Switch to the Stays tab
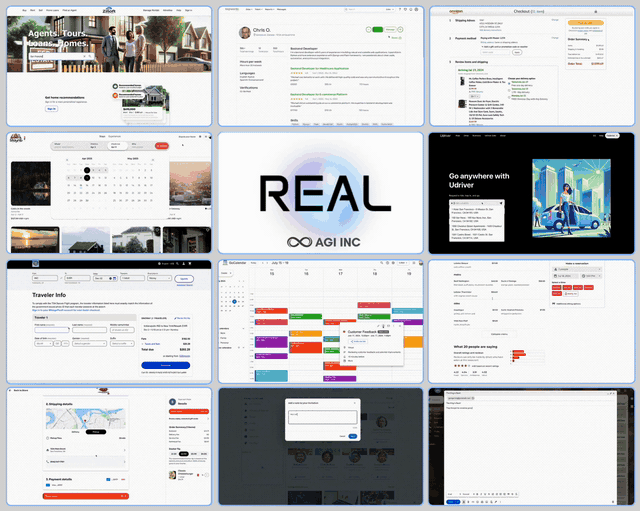 102,136
